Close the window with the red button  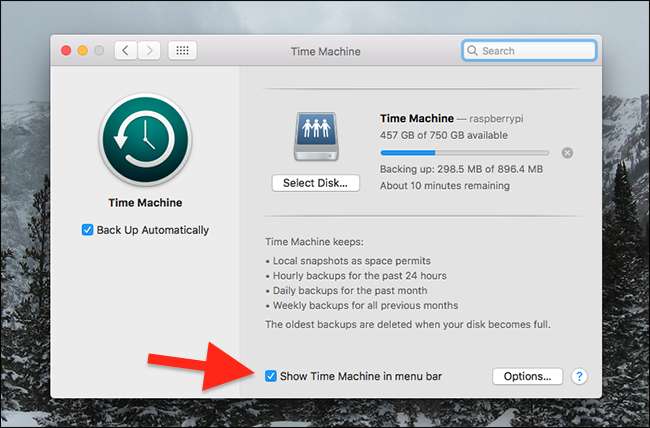(66, 51)
